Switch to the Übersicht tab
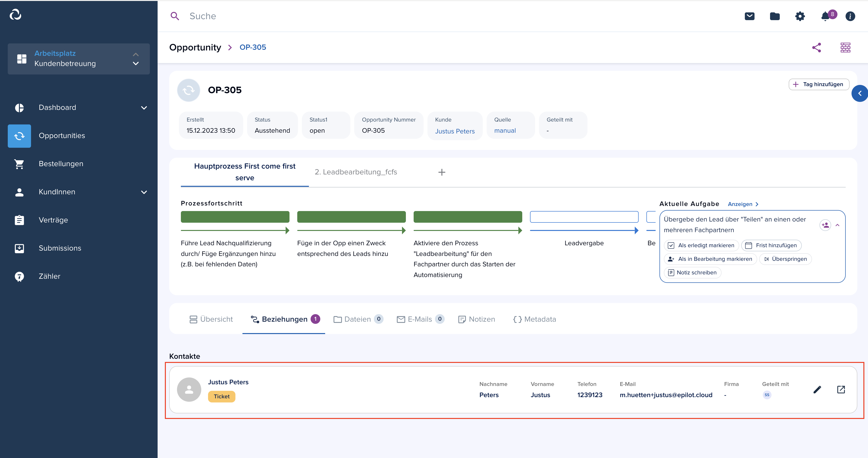Screen dimensions: 868x458 tap(211, 319)
